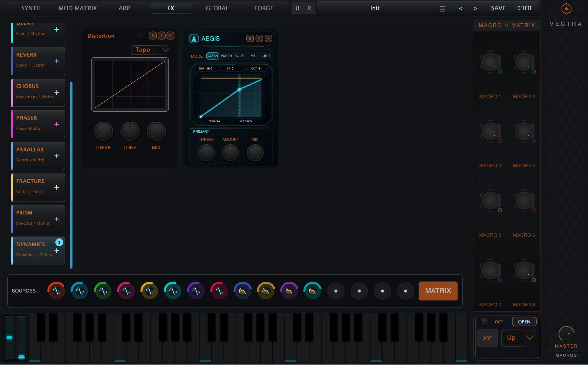This screenshot has width=588, height=365.
Task: Add a Prism effect with plus icon
Action: point(57,219)
